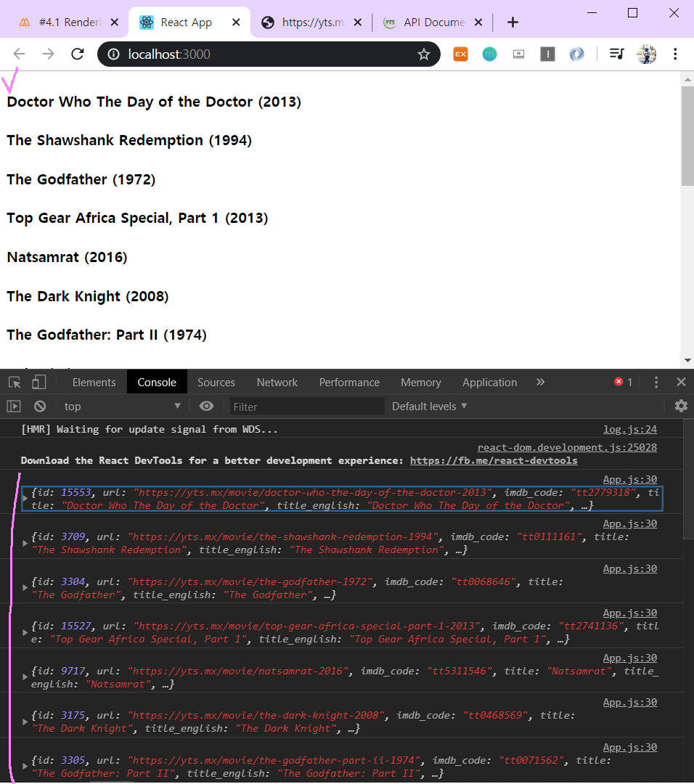Show console sidebar
Screen dimensions: 694x784
(14, 407)
